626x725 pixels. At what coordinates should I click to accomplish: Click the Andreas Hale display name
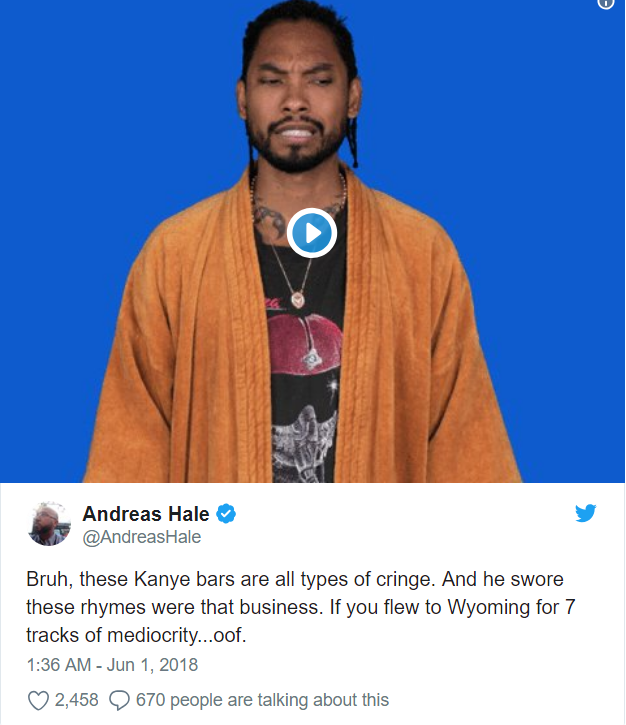(146, 514)
